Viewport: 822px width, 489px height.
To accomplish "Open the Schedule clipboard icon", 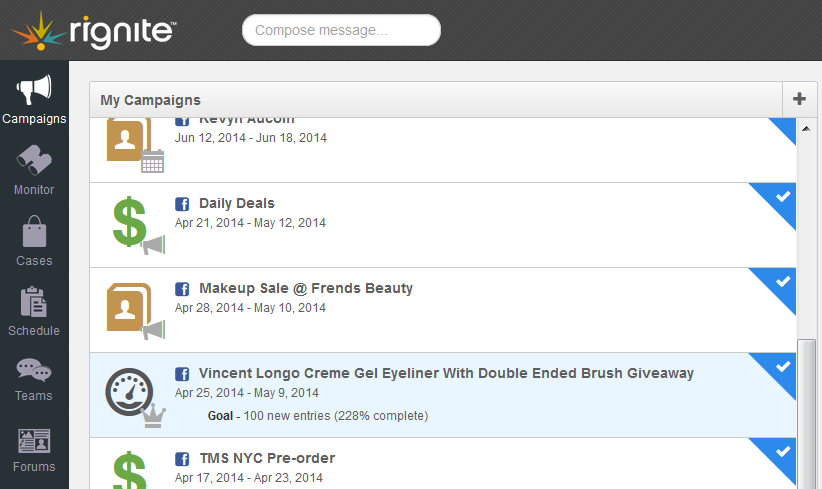I will point(34,302).
